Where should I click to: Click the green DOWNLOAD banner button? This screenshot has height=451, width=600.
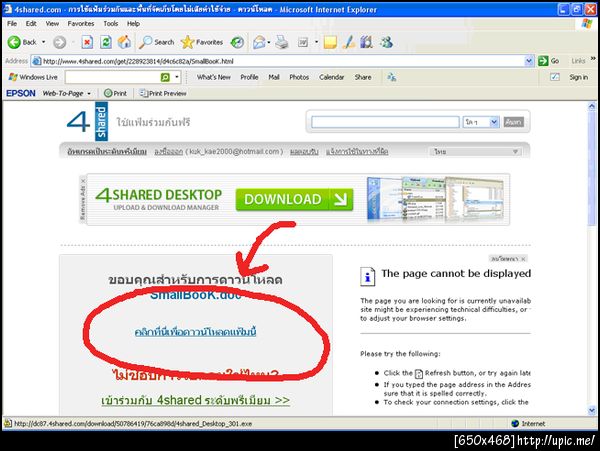(x=294, y=199)
